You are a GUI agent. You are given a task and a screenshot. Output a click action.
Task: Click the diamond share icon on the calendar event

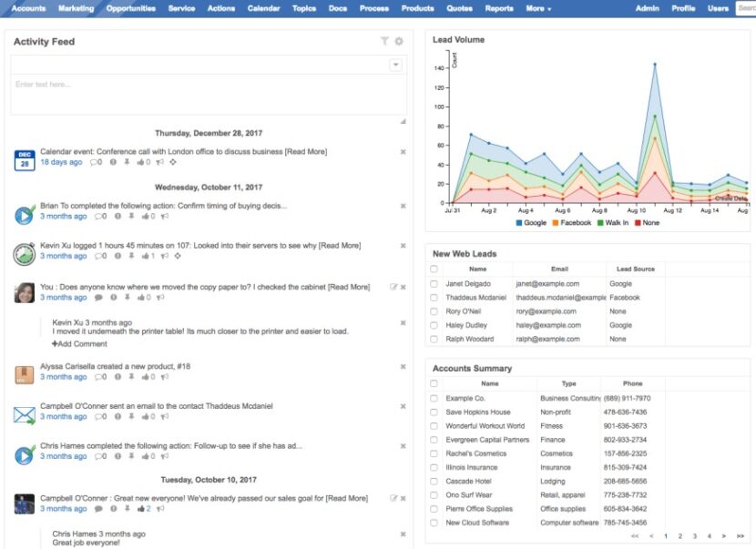coord(173,163)
